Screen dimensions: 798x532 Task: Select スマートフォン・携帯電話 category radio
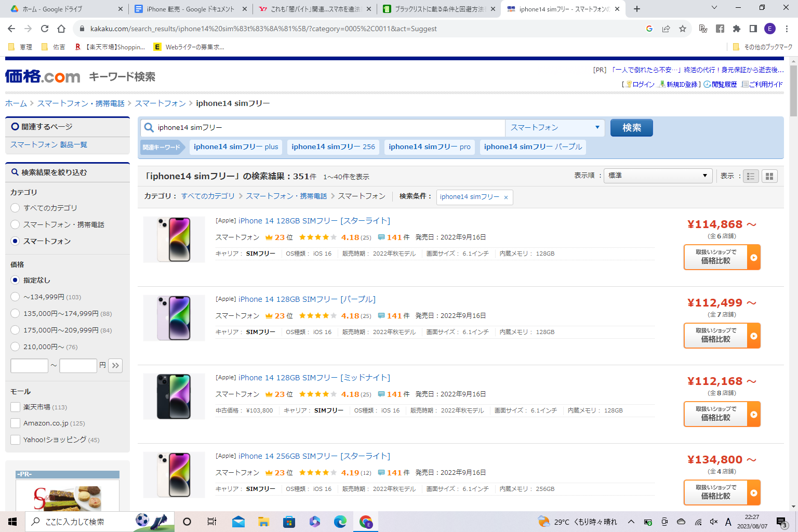click(15, 224)
